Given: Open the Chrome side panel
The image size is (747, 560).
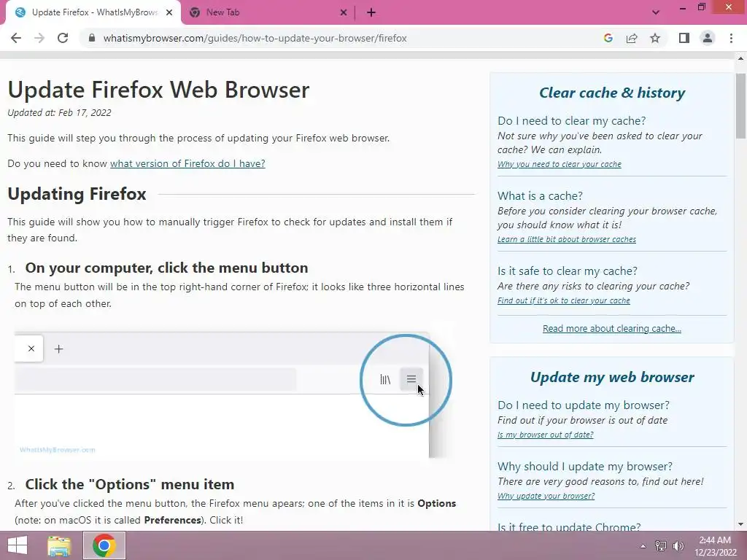Looking at the screenshot, I should tap(684, 38).
